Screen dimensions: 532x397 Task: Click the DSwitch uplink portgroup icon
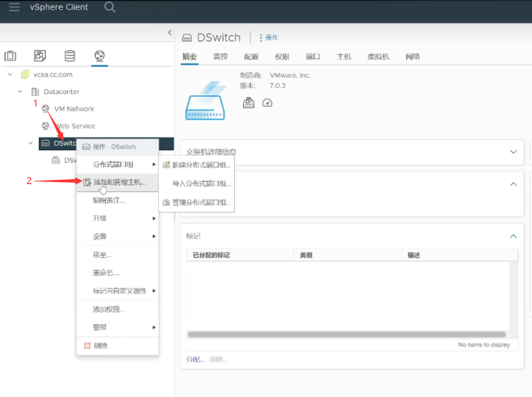(56, 160)
